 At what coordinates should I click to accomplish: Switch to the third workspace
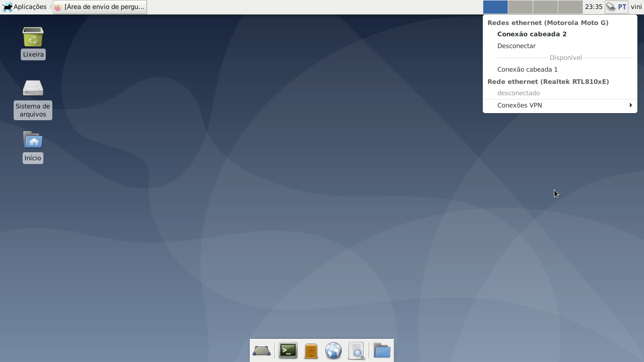[x=545, y=7]
